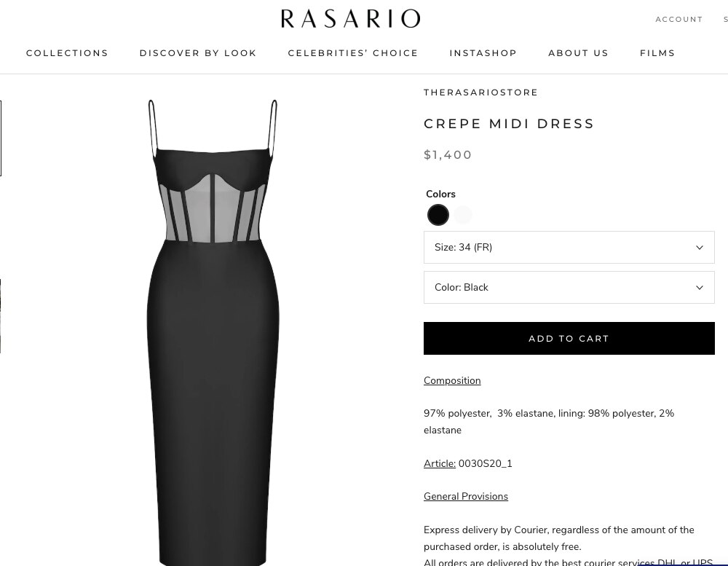This screenshot has height=566, width=728.
Task: Click the THERASARIOSTORE vendor link
Action: click(x=480, y=93)
